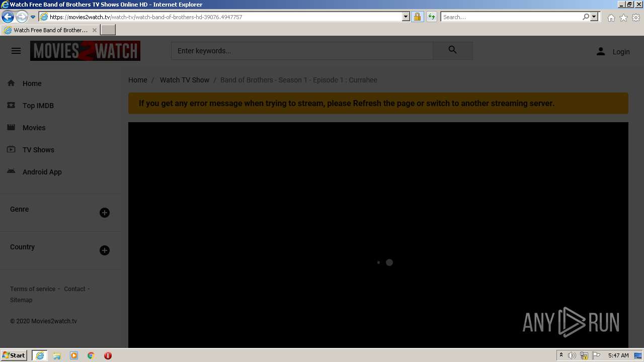Open Opera from taskbar
Viewport: 644px width, 362px height.
[108, 355]
